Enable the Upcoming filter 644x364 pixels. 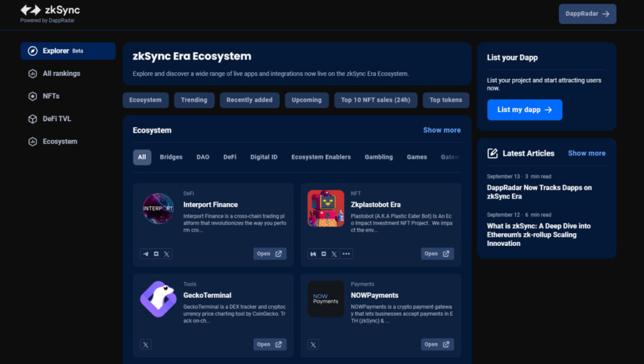point(306,100)
